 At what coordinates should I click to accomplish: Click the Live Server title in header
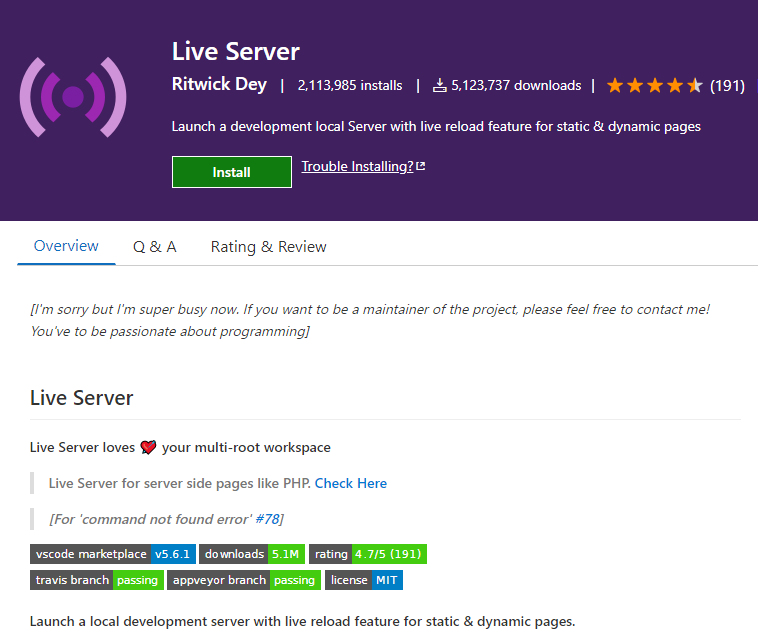(236, 51)
